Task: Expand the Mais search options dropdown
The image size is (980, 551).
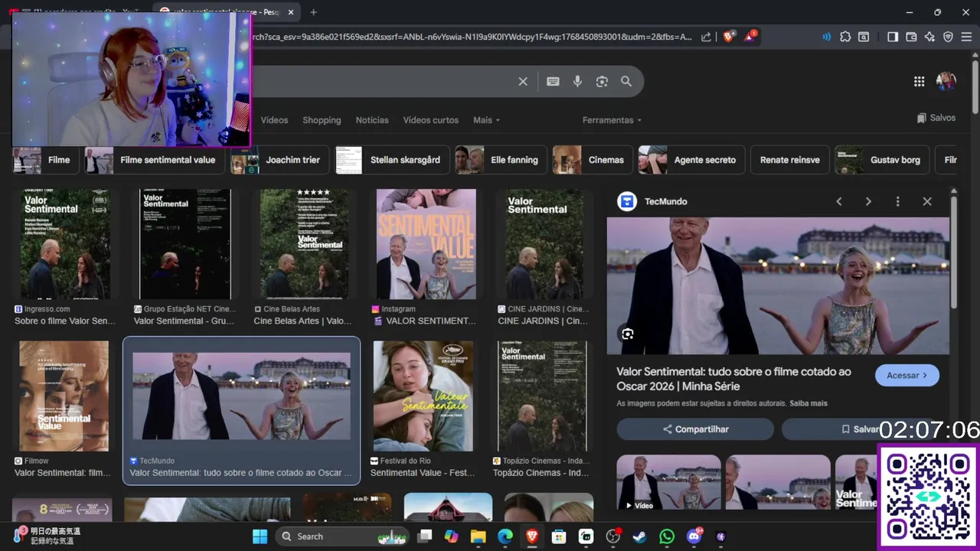Action: (x=486, y=120)
